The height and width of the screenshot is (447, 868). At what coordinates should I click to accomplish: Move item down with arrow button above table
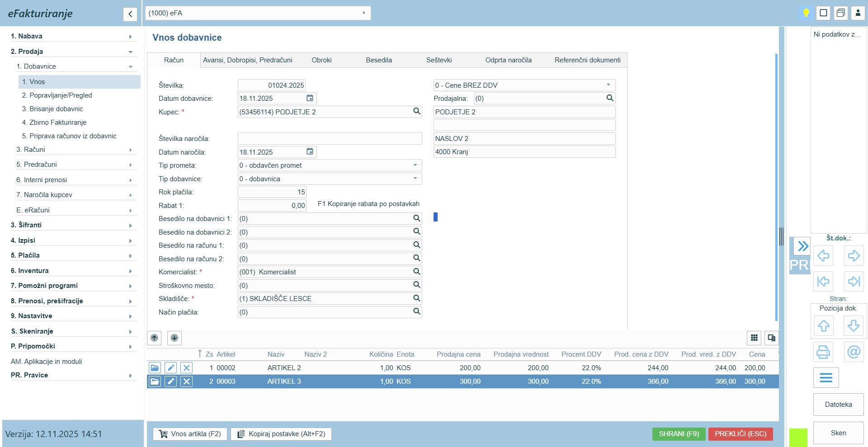point(175,338)
